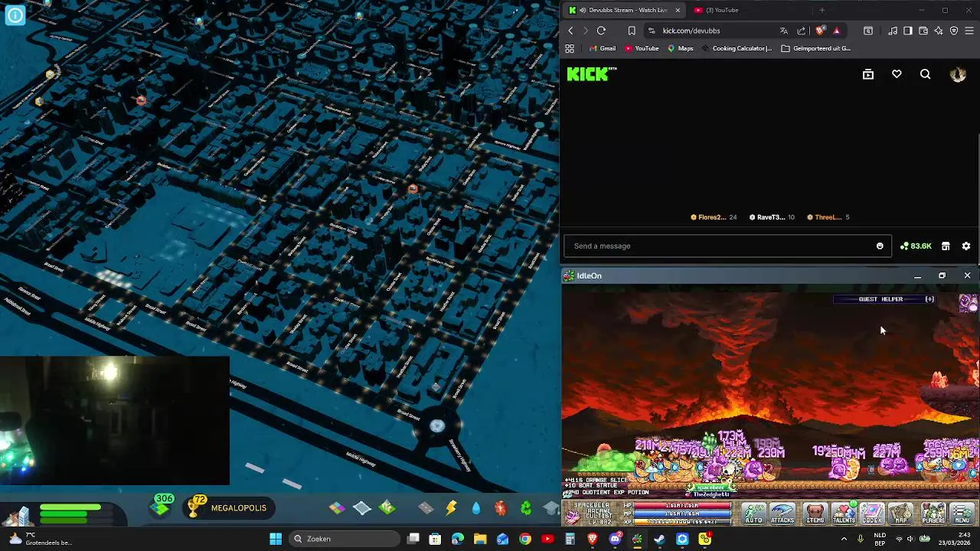Toggle AUTO mode in IdleOn
The width and height of the screenshot is (980, 551).
click(x=754, y=514)
